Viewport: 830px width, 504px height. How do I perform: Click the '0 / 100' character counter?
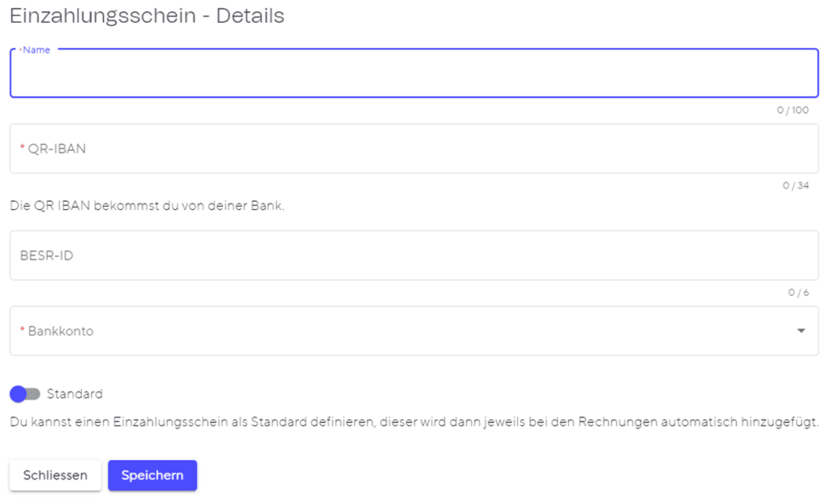click(x=793, y=110)
